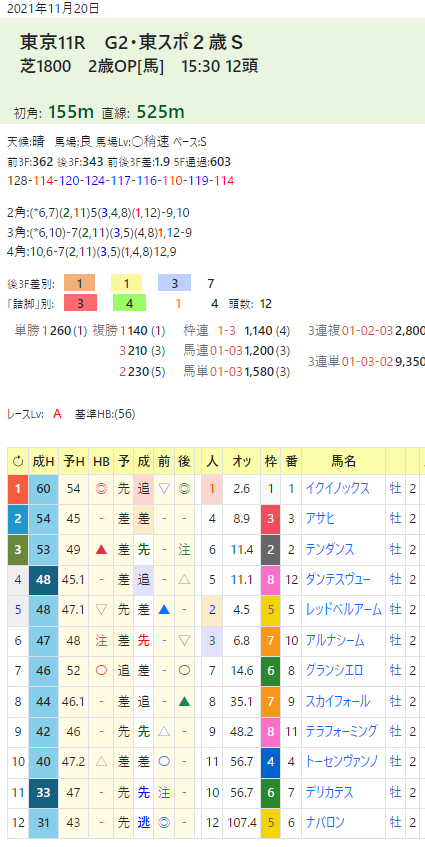425x847 pixels.
Task: Sort by HB column header
Action: coord(101,461)
